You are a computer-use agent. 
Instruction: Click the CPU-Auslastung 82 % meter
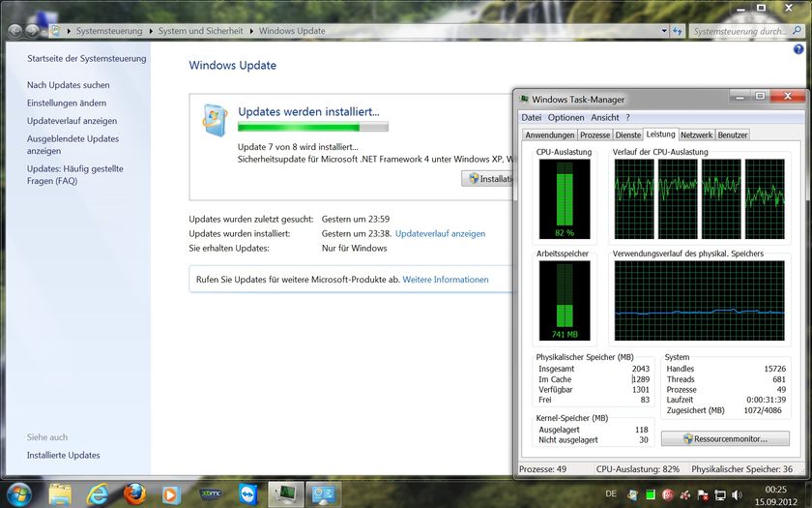565,198
